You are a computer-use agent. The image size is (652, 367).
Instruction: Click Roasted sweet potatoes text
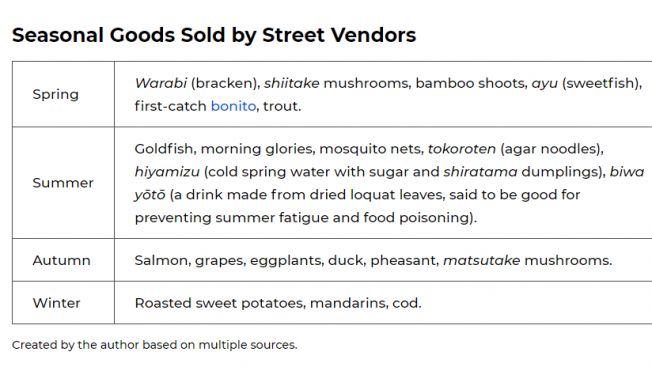pos(219,303)
